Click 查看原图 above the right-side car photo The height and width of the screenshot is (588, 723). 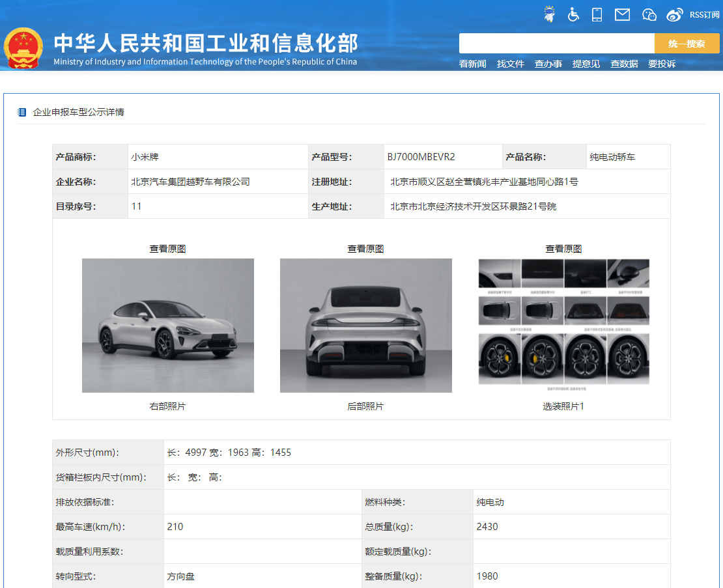(167, 248)
